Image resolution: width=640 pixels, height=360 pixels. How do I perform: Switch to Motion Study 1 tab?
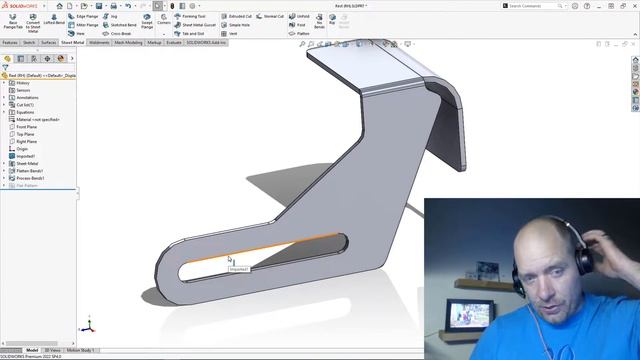coord(81,350)
